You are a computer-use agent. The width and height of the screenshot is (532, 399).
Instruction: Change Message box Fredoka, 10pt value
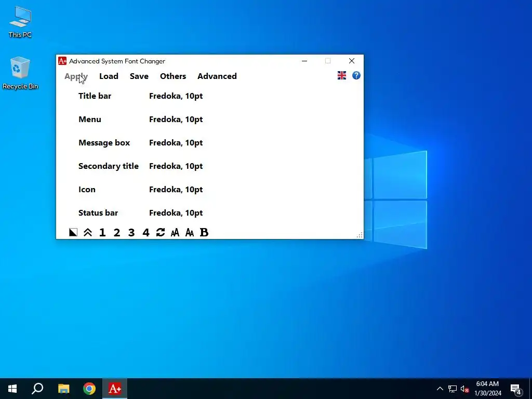click(176, 143)
